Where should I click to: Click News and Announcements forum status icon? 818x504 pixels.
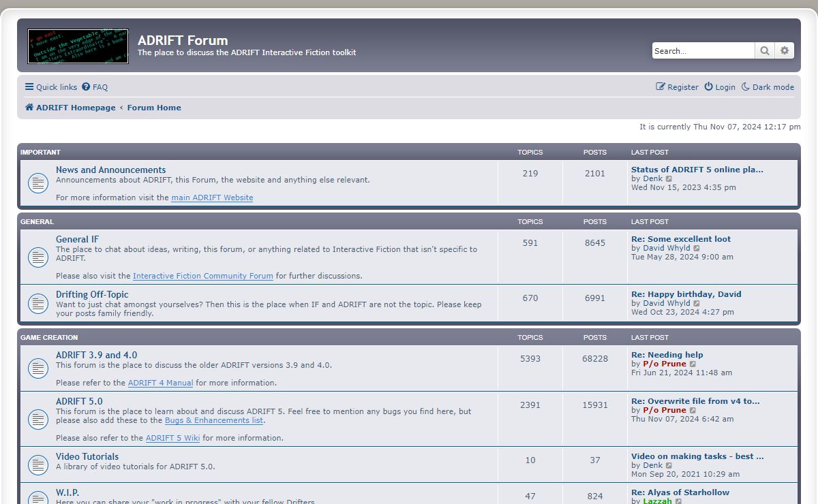[x=37, y=183]
